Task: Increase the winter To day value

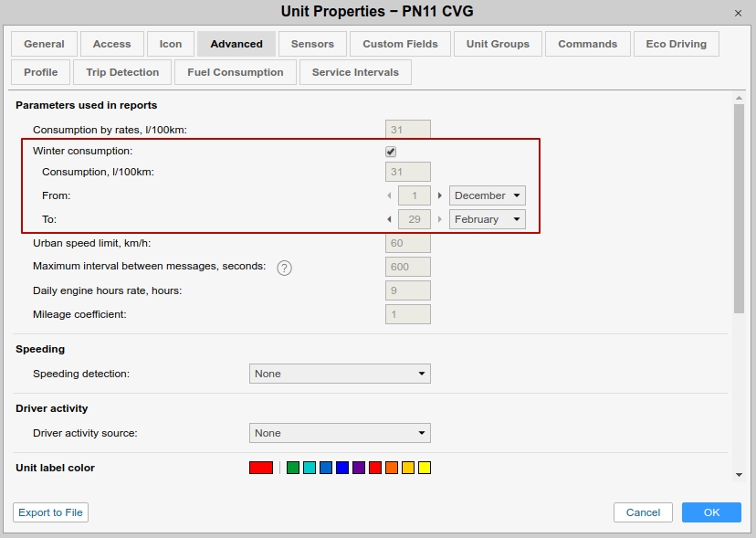Action: coord(439,219)
